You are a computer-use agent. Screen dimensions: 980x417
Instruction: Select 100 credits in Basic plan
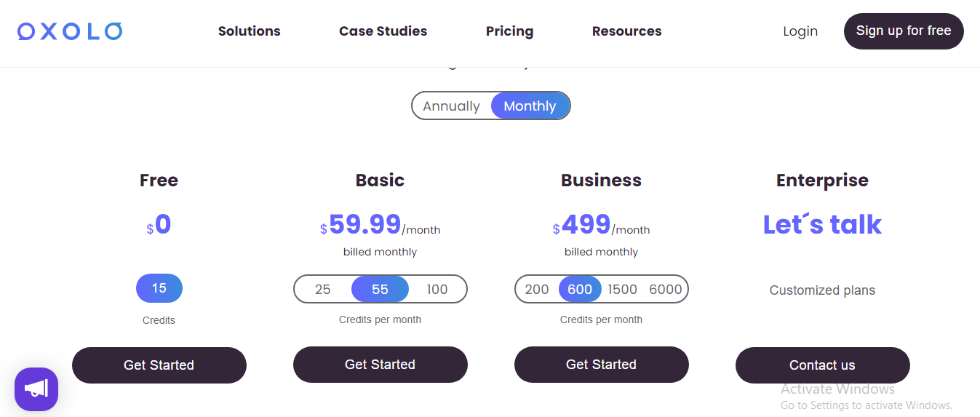tap(437, 290)
